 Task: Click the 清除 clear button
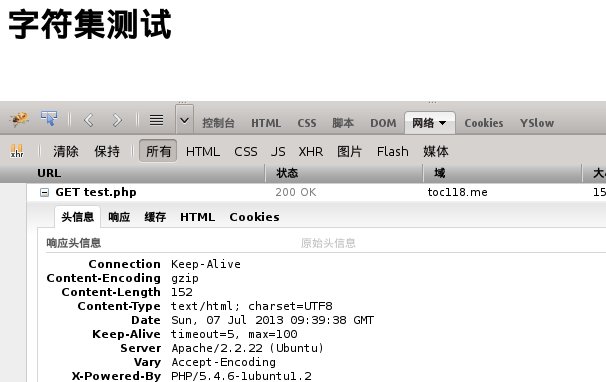click(x=66, y=152)
